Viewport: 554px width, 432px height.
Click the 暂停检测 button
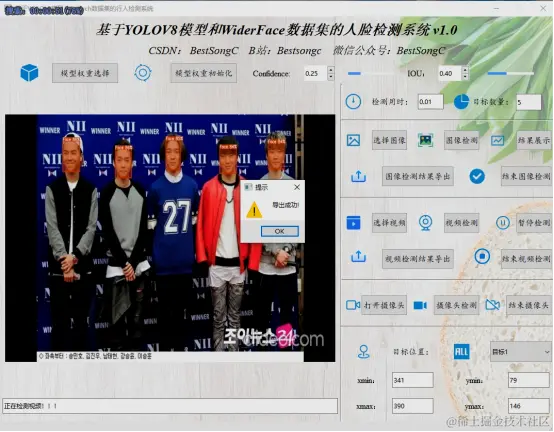click(x=534, y=223)
